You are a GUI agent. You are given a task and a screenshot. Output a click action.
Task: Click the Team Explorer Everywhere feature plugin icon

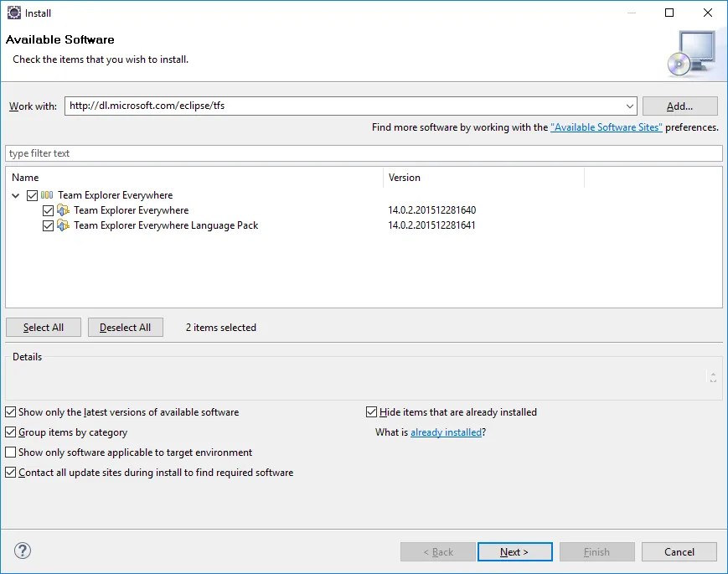[63, 210]
